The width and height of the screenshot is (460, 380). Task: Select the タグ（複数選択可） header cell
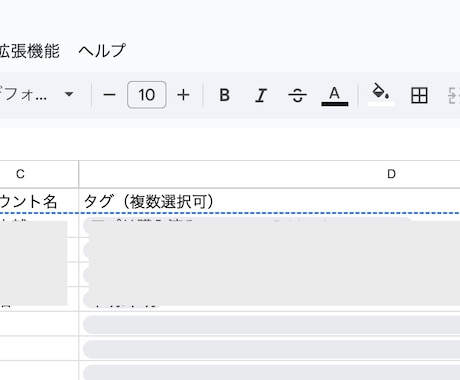tap(270, 201)
